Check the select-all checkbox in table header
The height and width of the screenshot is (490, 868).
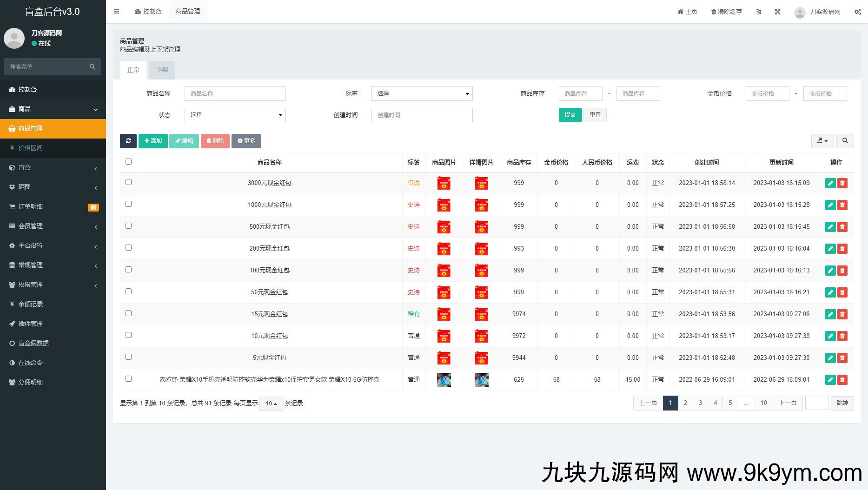point(129,162)
